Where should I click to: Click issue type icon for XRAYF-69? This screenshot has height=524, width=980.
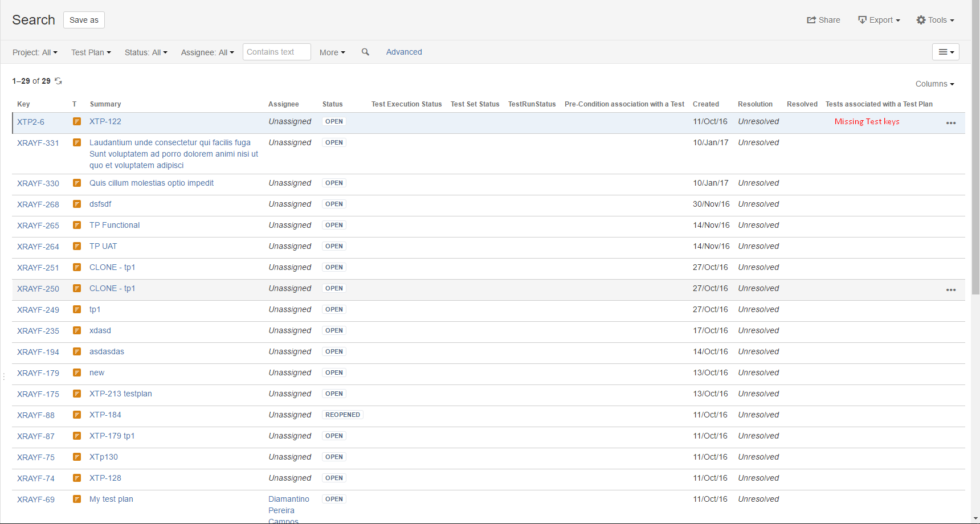point(77,499)
